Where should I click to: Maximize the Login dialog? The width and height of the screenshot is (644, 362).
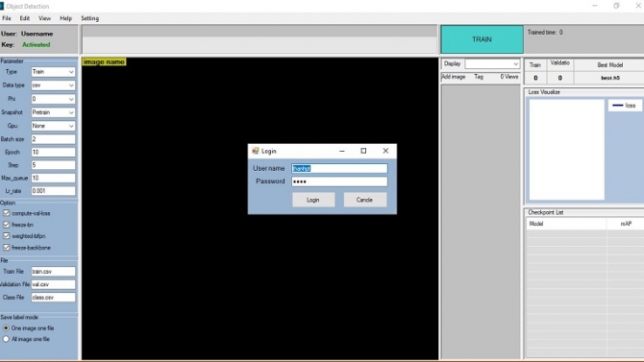coord(363,151)
